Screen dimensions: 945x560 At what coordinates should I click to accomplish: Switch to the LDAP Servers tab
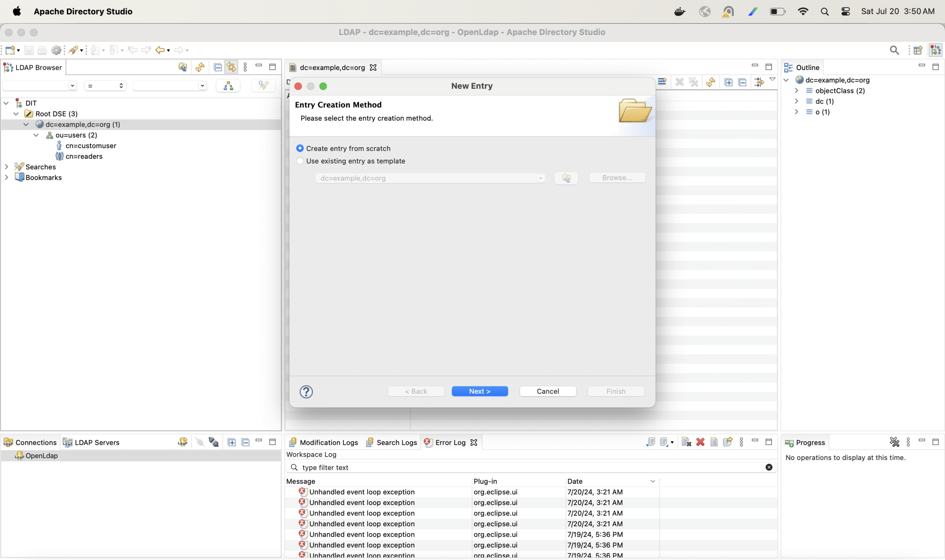pos(92,443)
